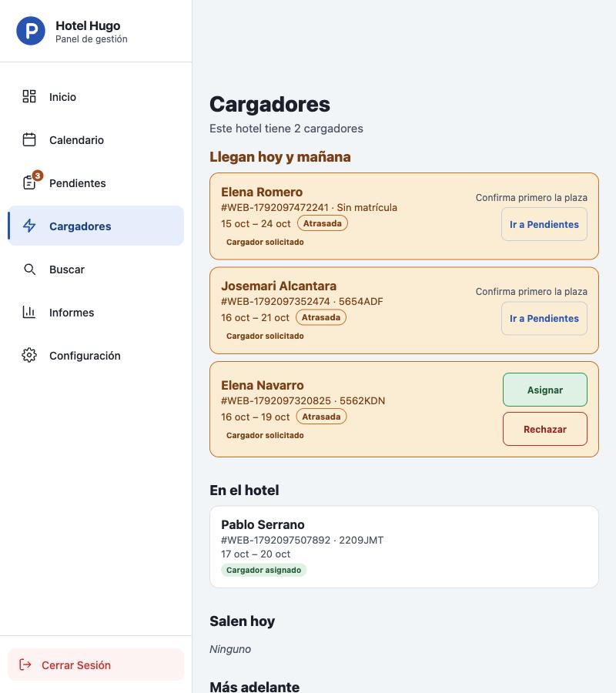
Task: Click the Pendientes clipboard icon with badge
Action: click(29, 182)
